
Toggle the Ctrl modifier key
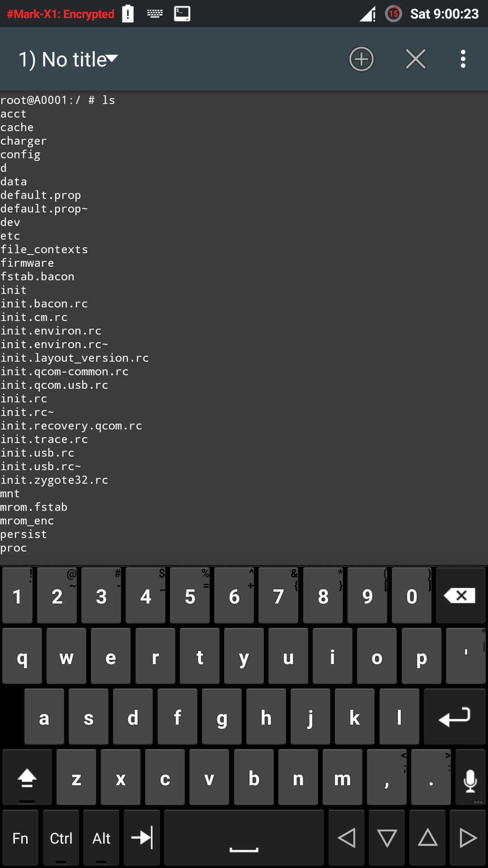(61, 837)
